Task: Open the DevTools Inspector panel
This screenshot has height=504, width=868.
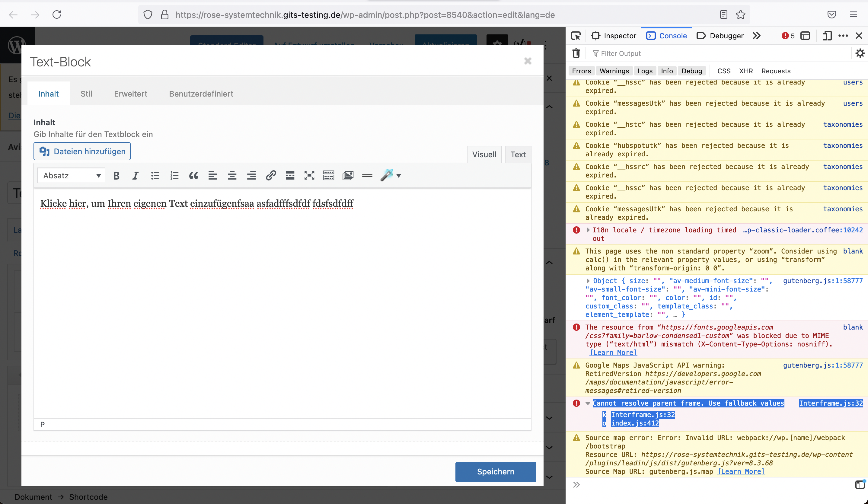Action: [x=614, y=36]
